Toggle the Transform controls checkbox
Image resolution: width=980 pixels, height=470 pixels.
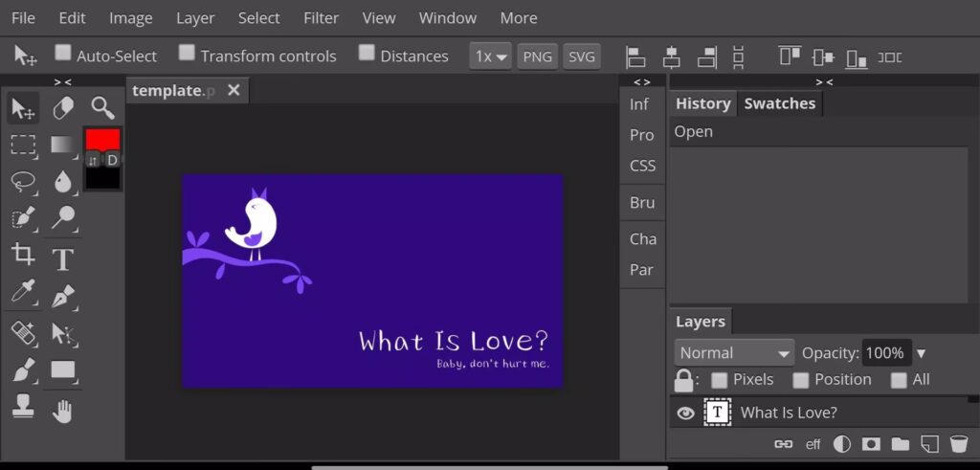tap(188, 53)
